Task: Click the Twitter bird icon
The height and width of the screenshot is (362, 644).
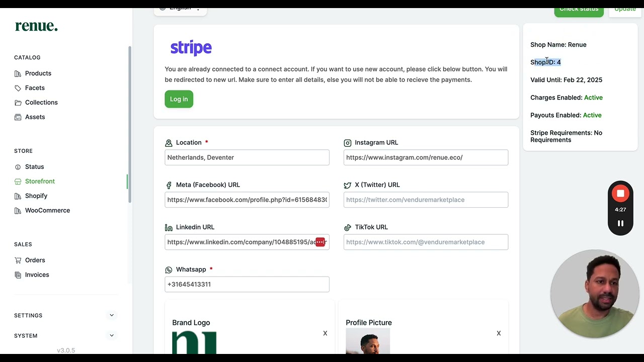Action: point(347,186)
